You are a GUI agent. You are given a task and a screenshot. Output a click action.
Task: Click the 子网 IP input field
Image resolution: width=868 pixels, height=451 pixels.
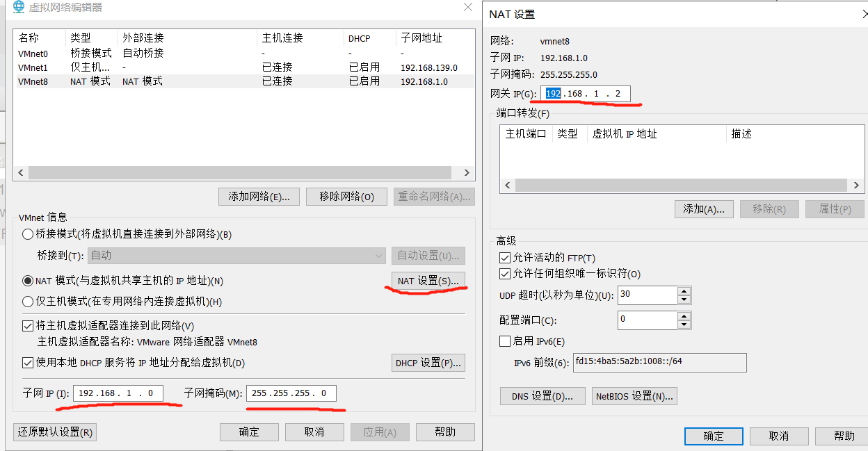(x=118, y=393)
